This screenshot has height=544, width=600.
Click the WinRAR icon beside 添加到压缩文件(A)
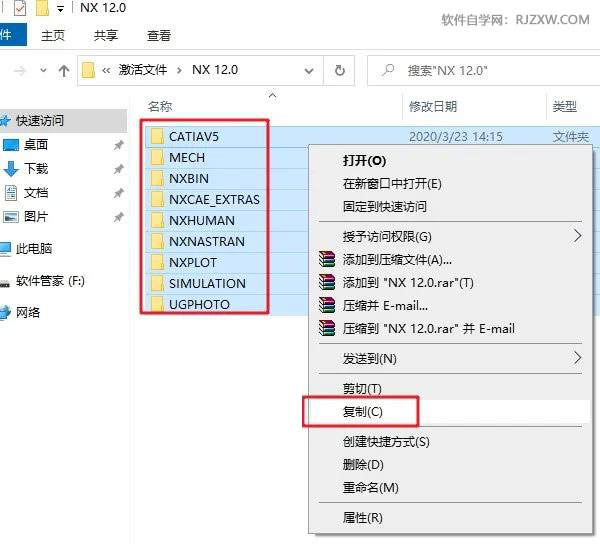click(x=327, y=259)
